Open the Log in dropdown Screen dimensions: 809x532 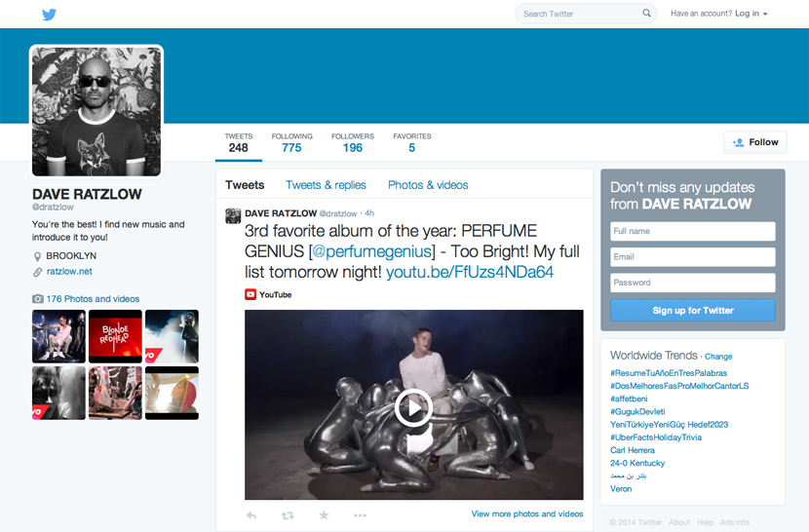pyautogui.click(x=751, y=14)
